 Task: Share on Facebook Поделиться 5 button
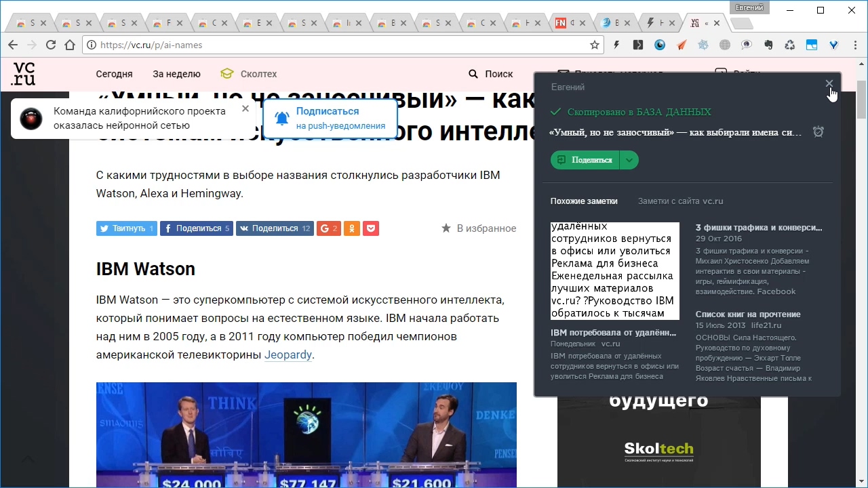[197, 228]
